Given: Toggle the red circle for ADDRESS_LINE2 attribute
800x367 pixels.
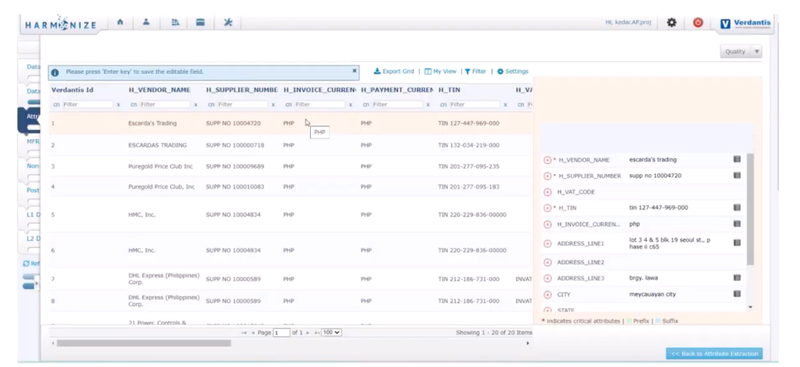Looking at the screenshot, I should (547, 262).
